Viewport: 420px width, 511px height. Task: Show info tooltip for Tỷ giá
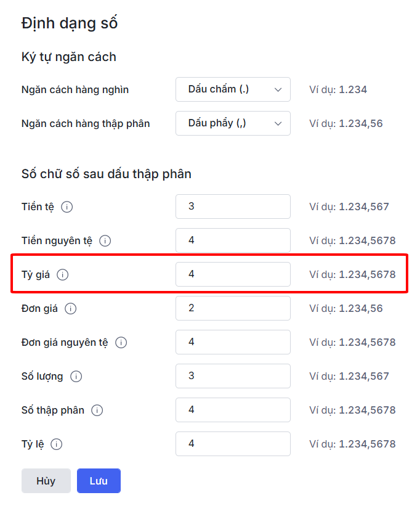pyautogui.click(x=63, y=275)
